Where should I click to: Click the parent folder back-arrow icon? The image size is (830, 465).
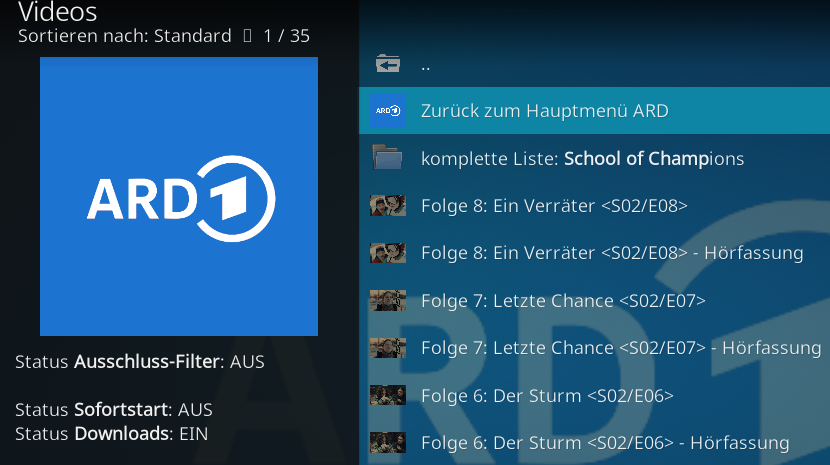[x=387, y=64]
